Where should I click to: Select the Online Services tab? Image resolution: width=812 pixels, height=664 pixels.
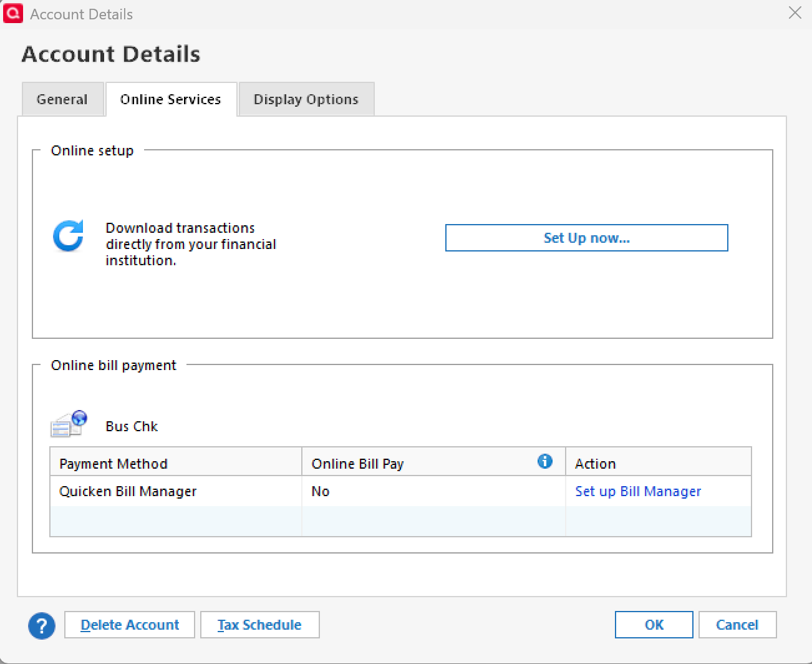[171, 99]
